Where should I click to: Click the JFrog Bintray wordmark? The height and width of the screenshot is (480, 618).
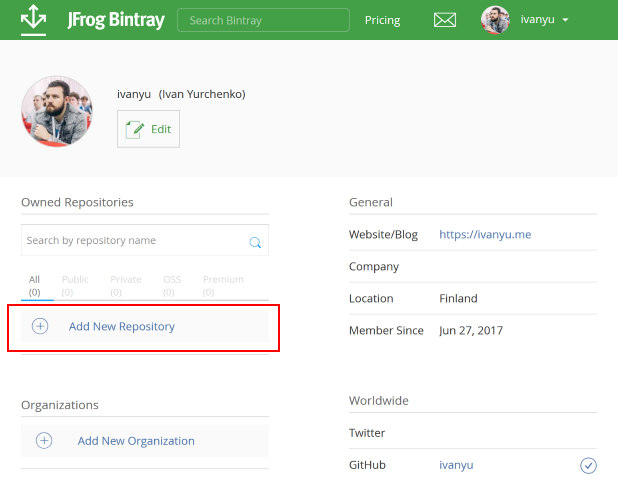tap(116, 20)
